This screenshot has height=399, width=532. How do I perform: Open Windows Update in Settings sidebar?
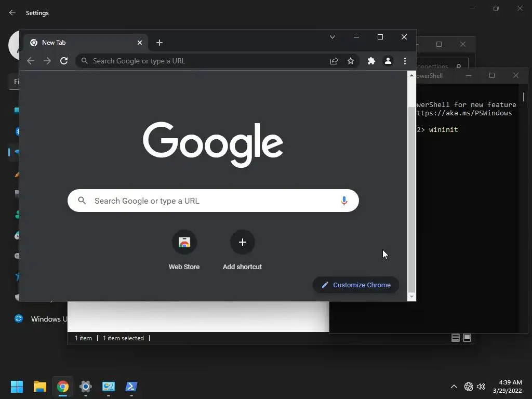[41, 319]
